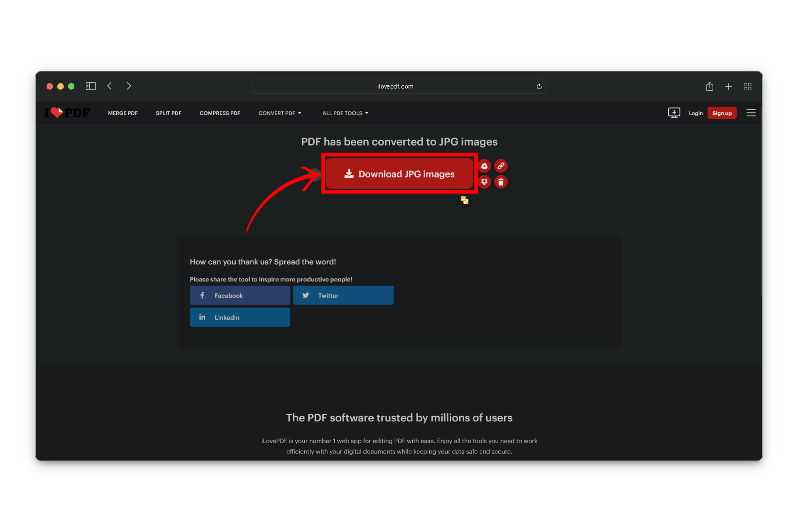Click the ilovepdf.com address field
The width and height of the screenshot is (798, 532).
(x=395, y=86)
